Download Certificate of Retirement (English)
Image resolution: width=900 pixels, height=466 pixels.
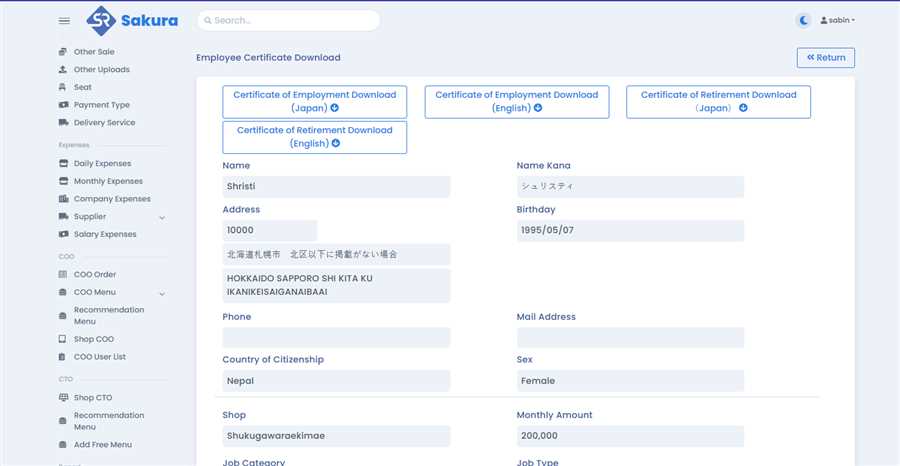click(x=314, y=136)
